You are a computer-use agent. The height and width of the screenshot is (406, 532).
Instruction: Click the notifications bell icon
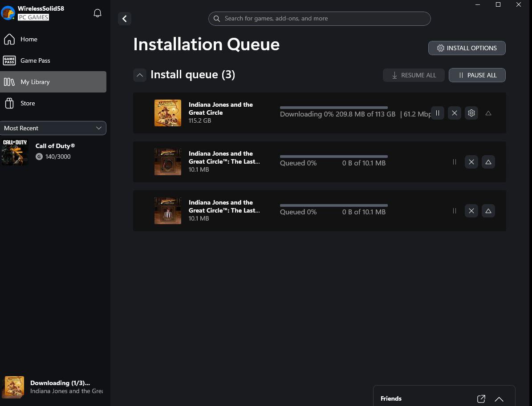pos(97,13)
